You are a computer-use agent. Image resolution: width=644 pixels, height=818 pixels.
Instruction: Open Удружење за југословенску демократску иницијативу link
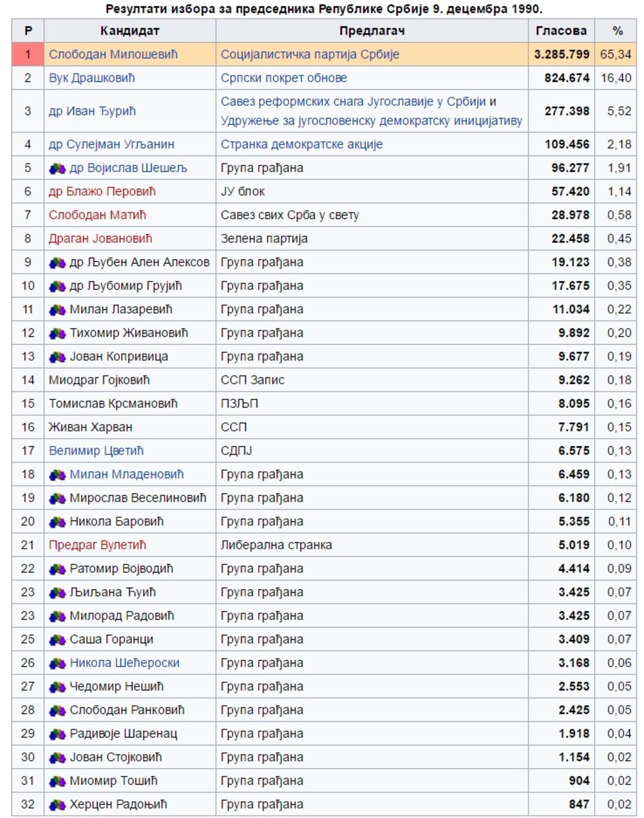pos(371,121)
